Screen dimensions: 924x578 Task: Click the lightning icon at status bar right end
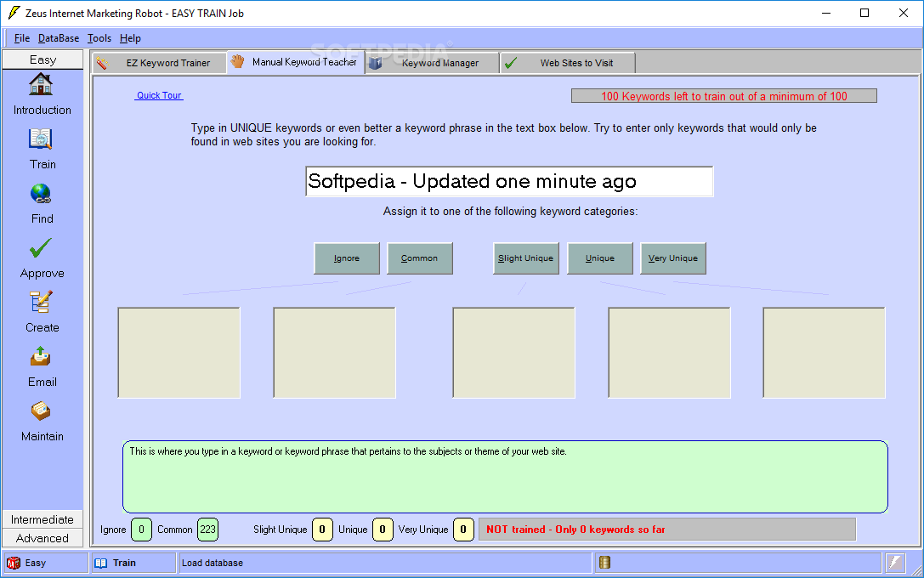(x=895, y=563)
